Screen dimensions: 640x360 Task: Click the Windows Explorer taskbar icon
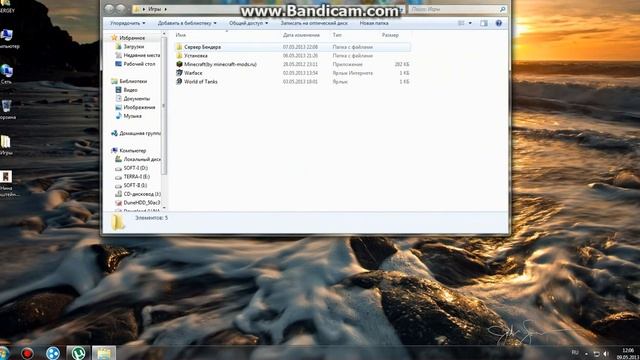[103, 353]
